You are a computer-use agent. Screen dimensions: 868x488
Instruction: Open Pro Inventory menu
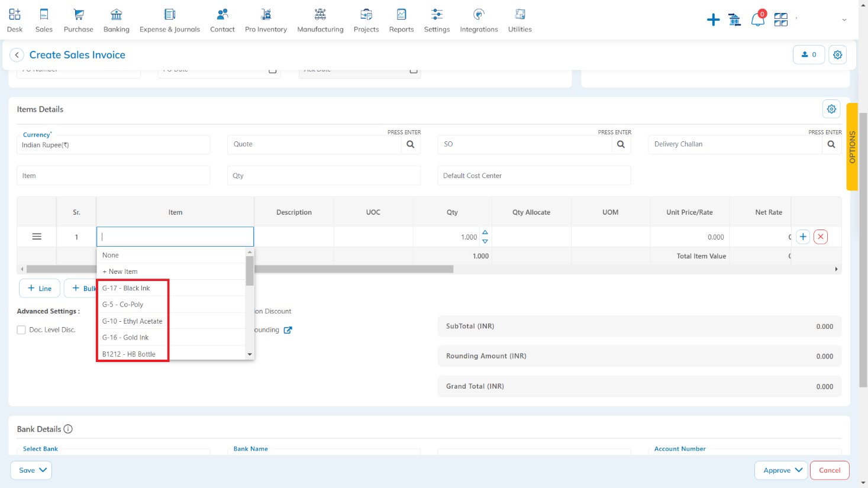pyautogui.click(x=266, y=20)
